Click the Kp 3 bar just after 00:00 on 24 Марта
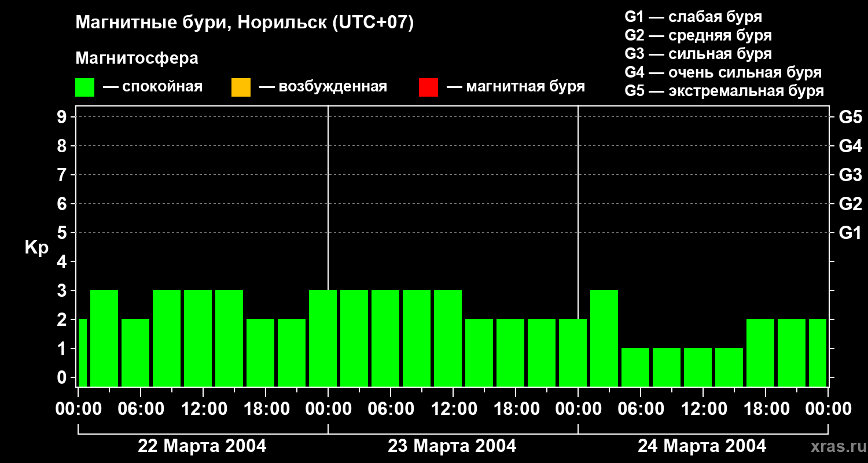Image resolution: width=868 pixels, height=463 pixels. coord(604,338)
